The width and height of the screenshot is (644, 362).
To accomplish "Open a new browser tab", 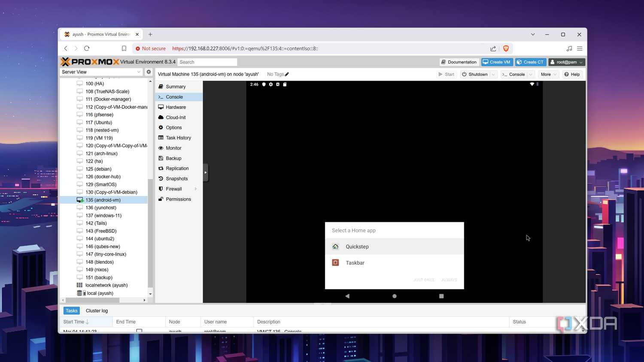I will click(x=150, y=34).
